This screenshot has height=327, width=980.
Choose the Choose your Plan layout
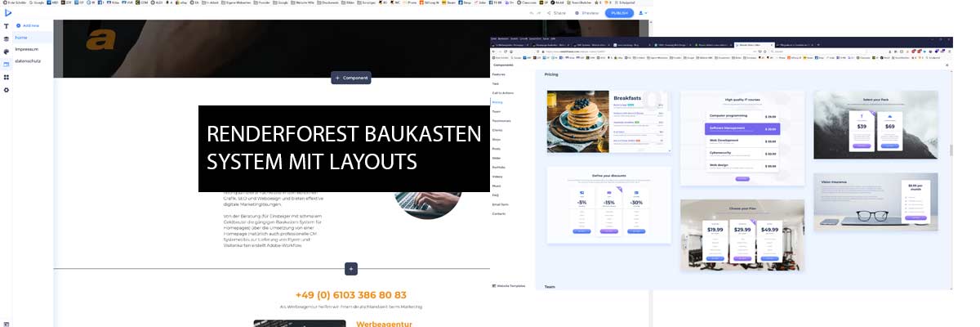742,235
